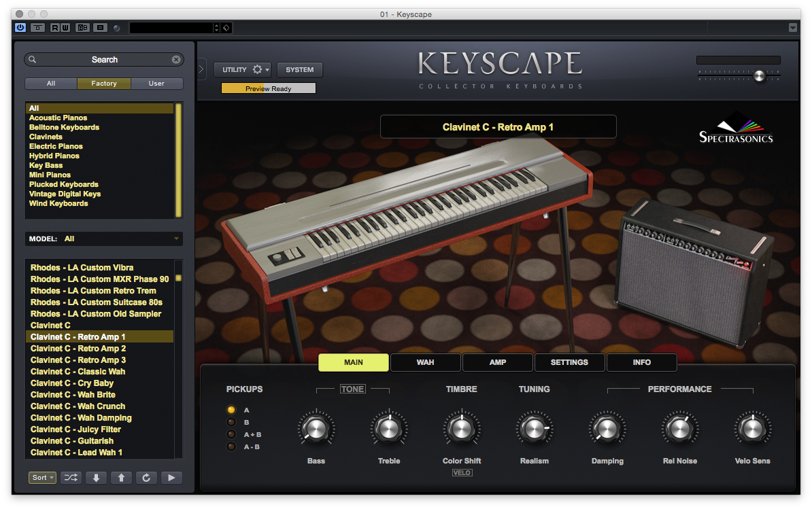Click the Bass knob
Screen dimensions: 812x509
click(316, 429)
